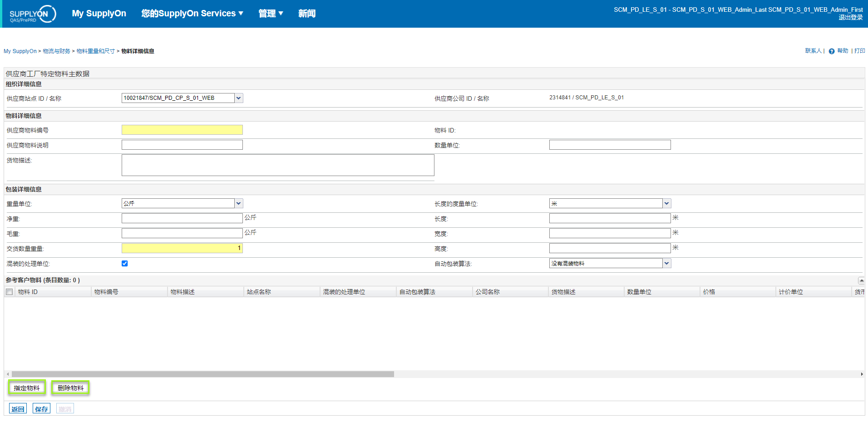The height and width of the screenshot is (422, 868).
Task: Click the SupplyOn logo
Action: tap(33, 14)
